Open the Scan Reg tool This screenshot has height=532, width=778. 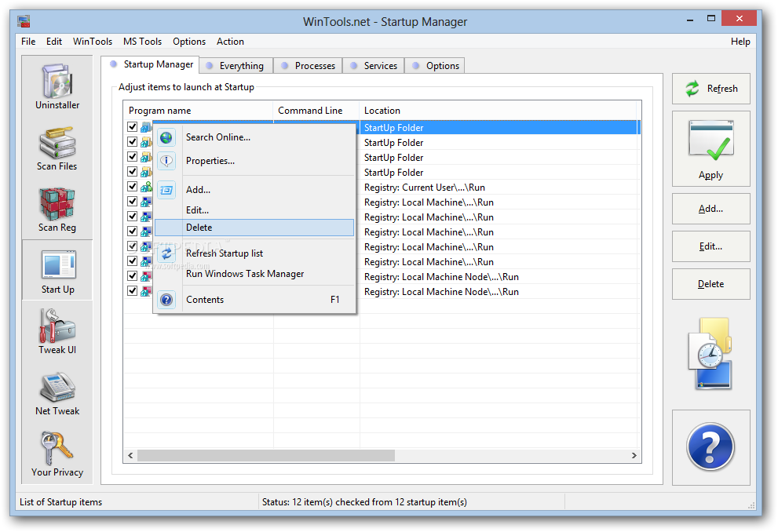click(57, 210)
